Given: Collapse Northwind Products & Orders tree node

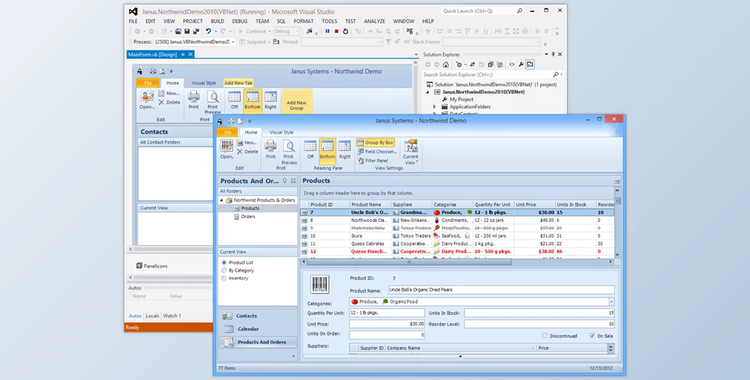Looking at the screenshot, I should (221, 201).
